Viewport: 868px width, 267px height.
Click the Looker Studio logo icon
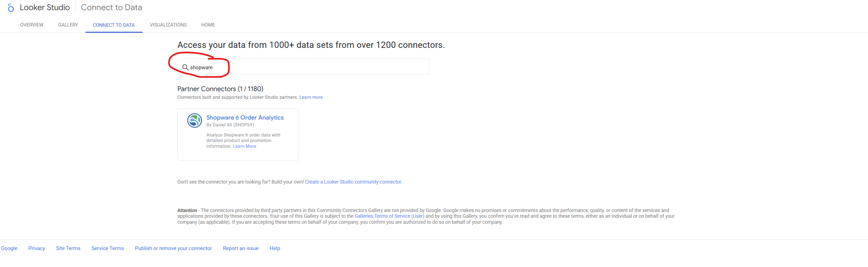pos(11,7)
